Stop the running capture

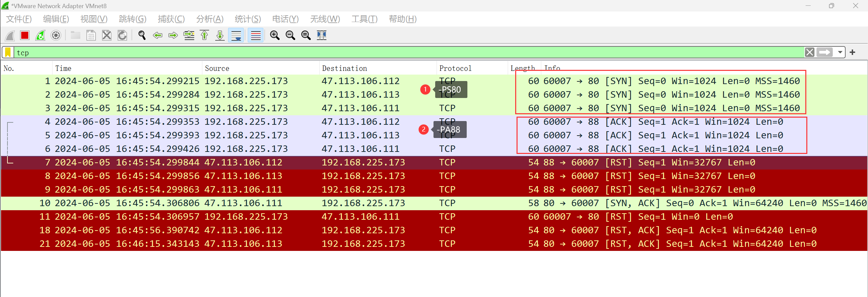25,35
